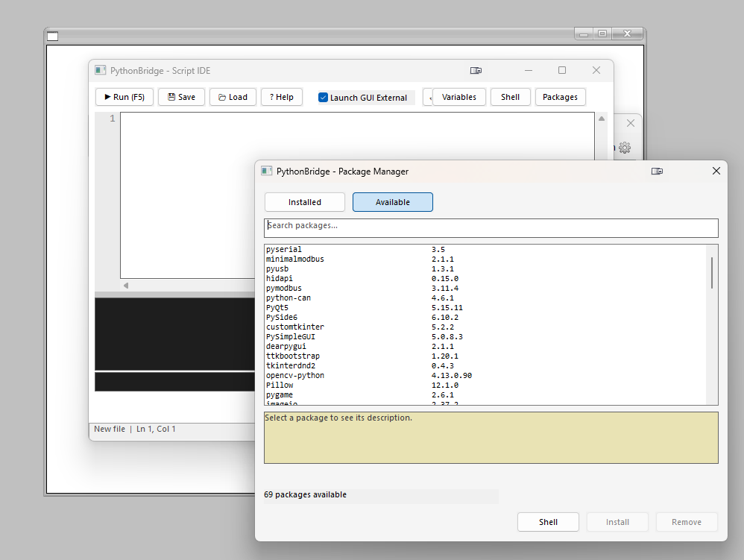Click the Script IDE title bar device icon

(x=476, y=70)
